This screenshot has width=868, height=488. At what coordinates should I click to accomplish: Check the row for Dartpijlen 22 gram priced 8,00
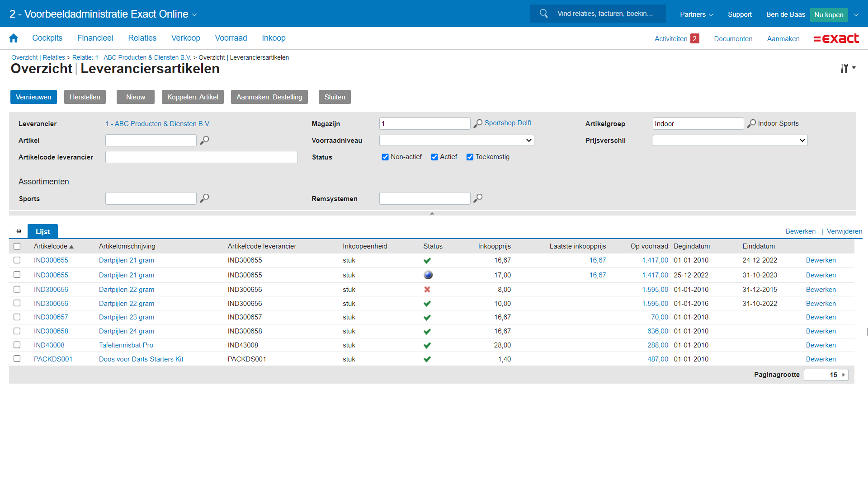pos(17,289)
